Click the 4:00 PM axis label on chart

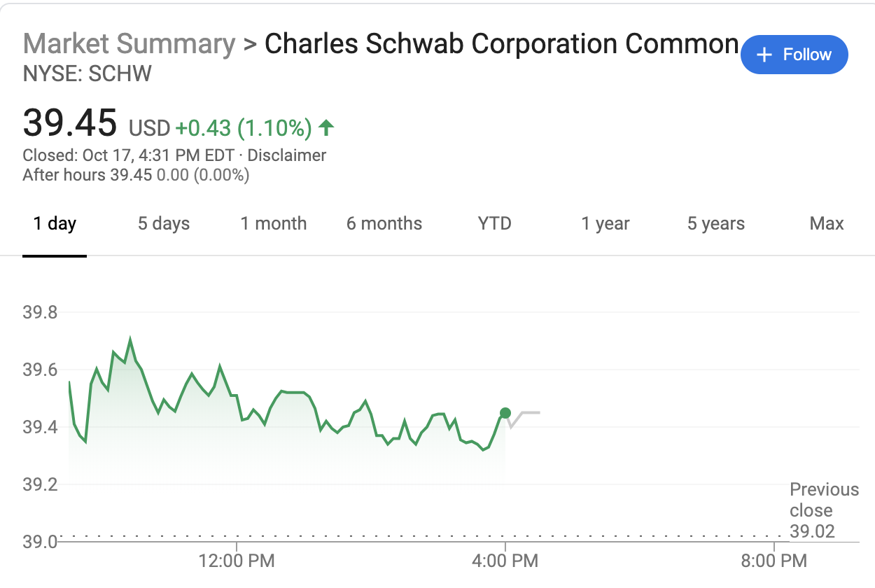pos(505,561)
